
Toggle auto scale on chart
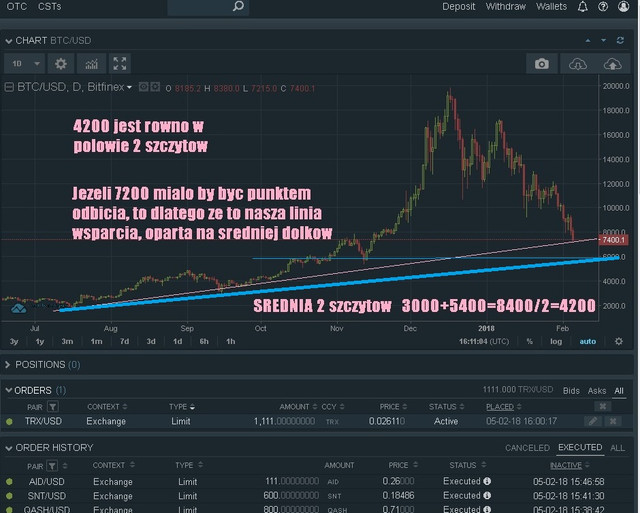[x=588, y=341]
